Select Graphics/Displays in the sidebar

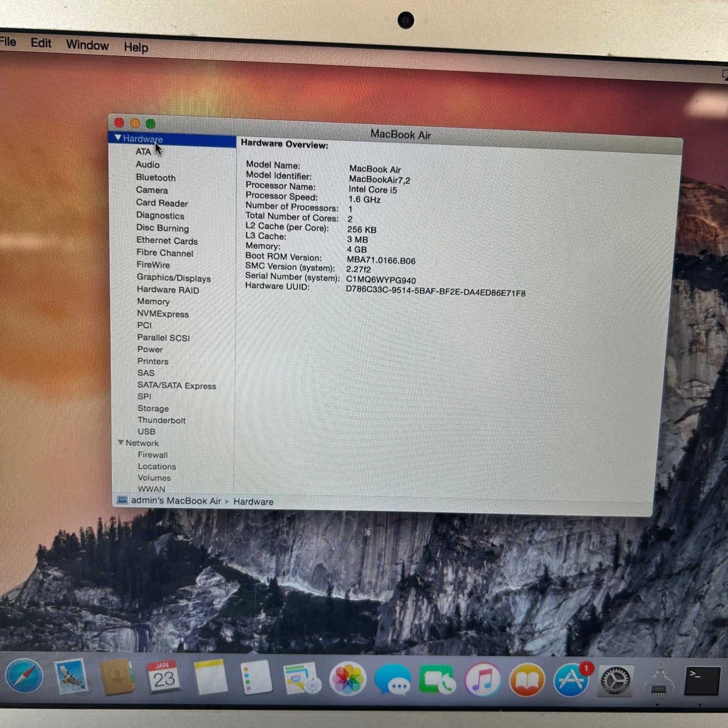click(x=174, y=278)
